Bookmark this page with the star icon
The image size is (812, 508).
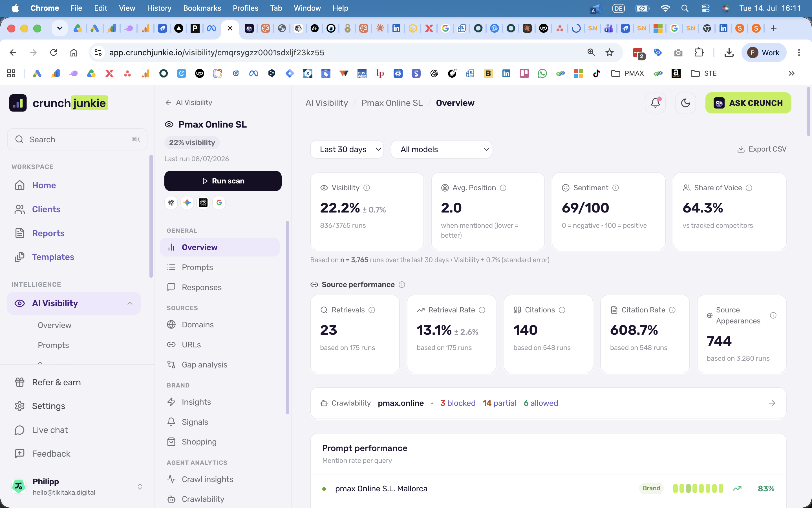coord(609,52)
